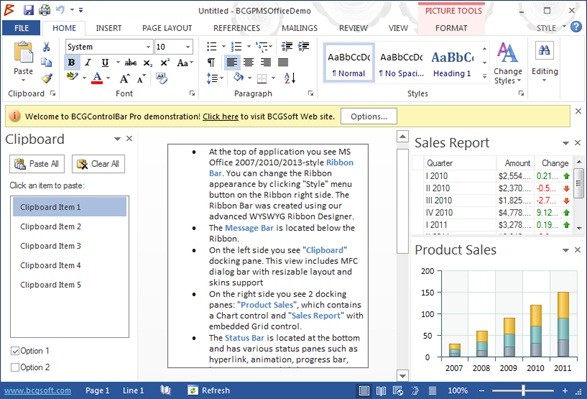Click the Clear Formatting icon
This screenshot has height=399, width=587.
(x=162, y=78)
